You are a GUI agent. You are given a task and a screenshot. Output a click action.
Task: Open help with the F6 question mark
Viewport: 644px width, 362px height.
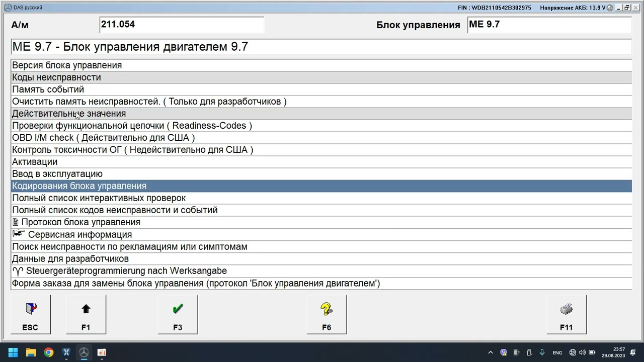(327, 315)
